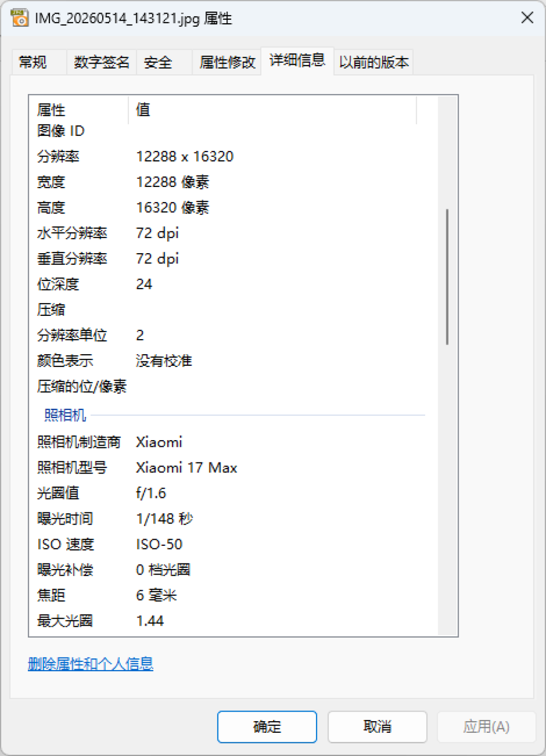This screenshot has width=546, height=756.
Task: Select the 最大光圈 value 1.44
Action: (x=150, y=621)
